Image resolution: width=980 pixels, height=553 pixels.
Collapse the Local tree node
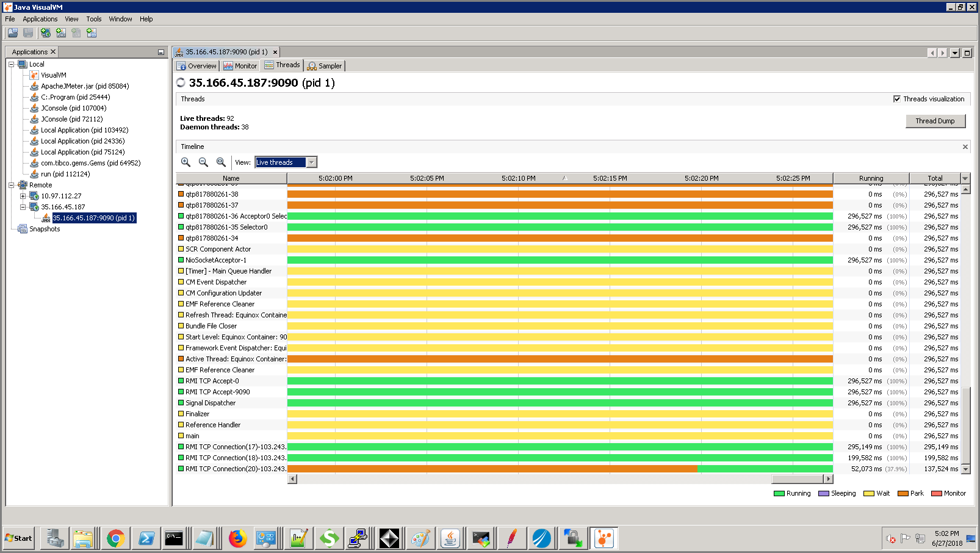click(11, 64)
